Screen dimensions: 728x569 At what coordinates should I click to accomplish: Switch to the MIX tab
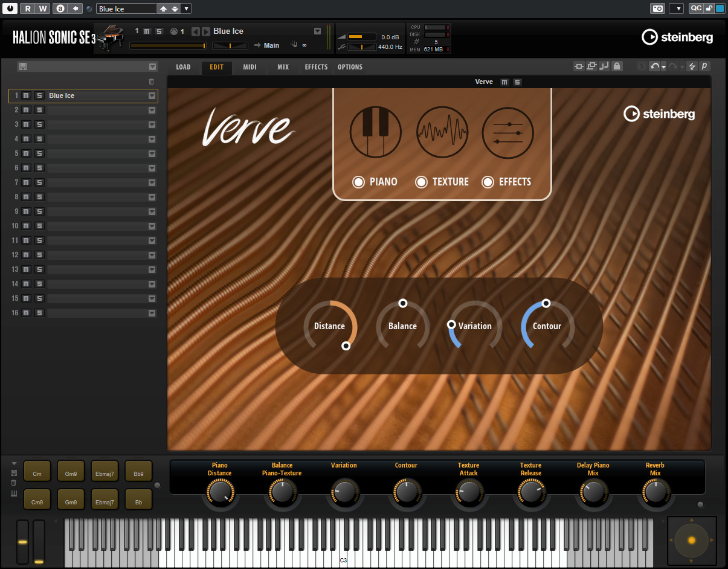click(x=283, y=67)
